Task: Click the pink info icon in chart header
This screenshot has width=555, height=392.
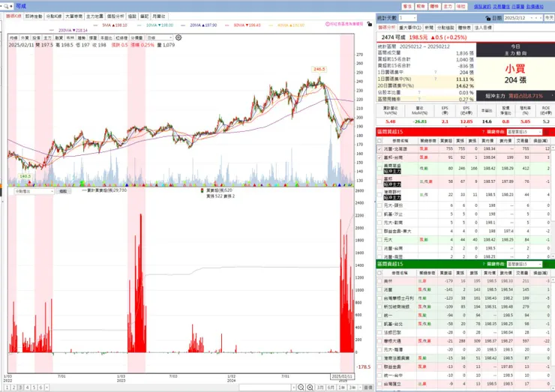Action: (x=327, y=24)
